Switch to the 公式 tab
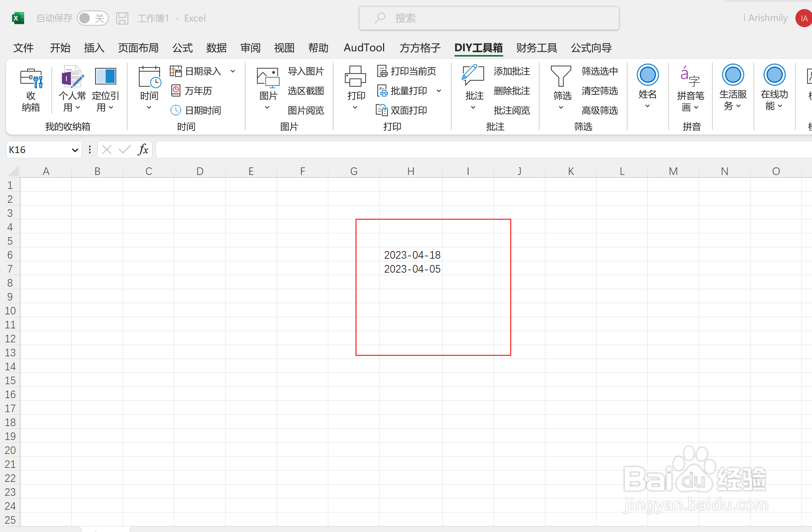This screenshot has width=812, height=532. (183, 48)
